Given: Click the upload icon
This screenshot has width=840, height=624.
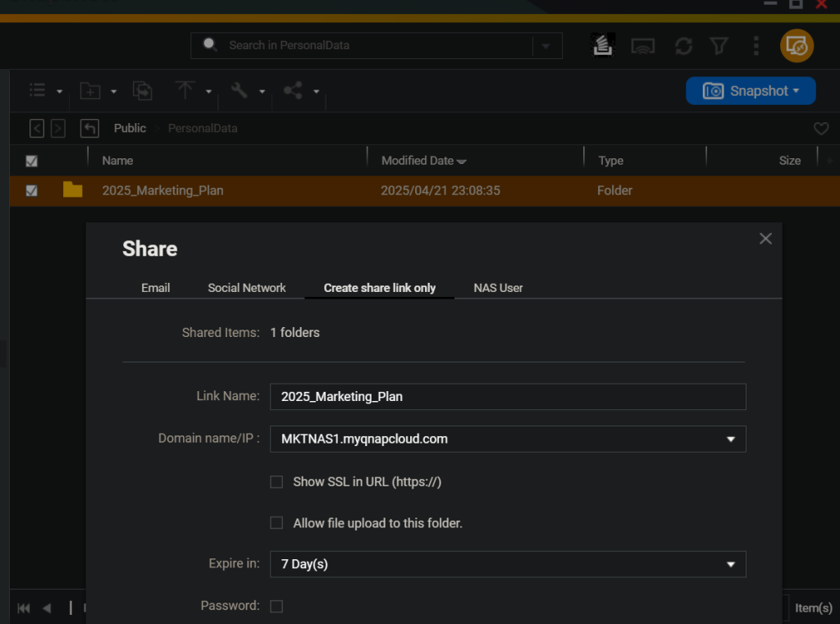Looking at the screenshot, I should tap(186, 90).
